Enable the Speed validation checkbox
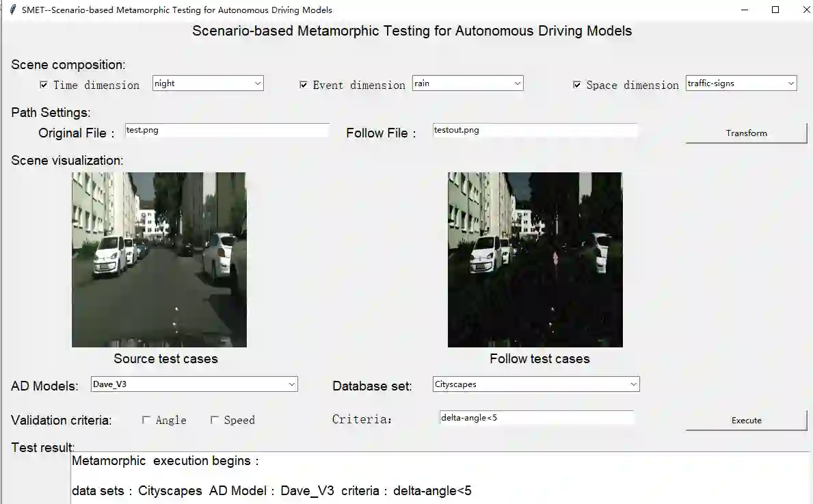Image resolution: width=813 pixels, height=504 pixels. tap(214, 420)
